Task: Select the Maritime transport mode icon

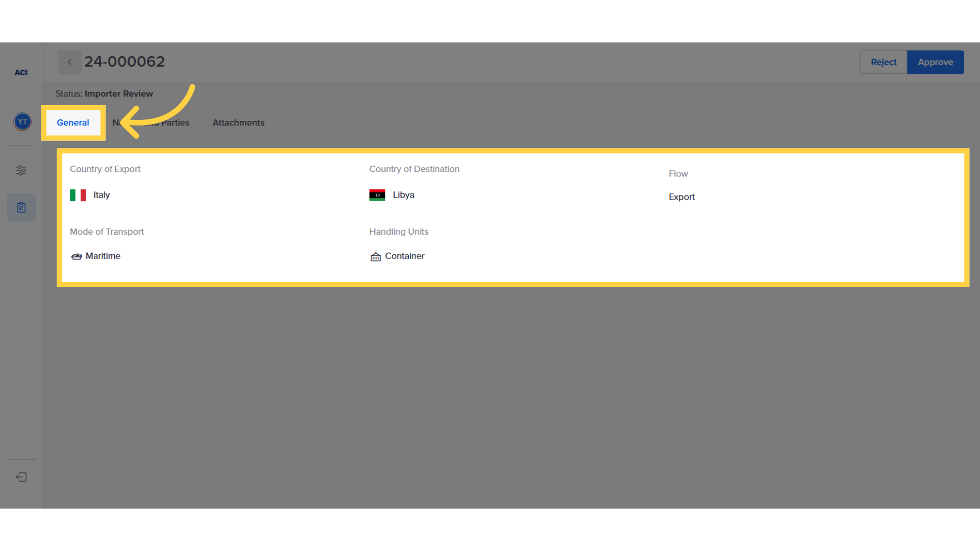Action: (x=76, y=256)
